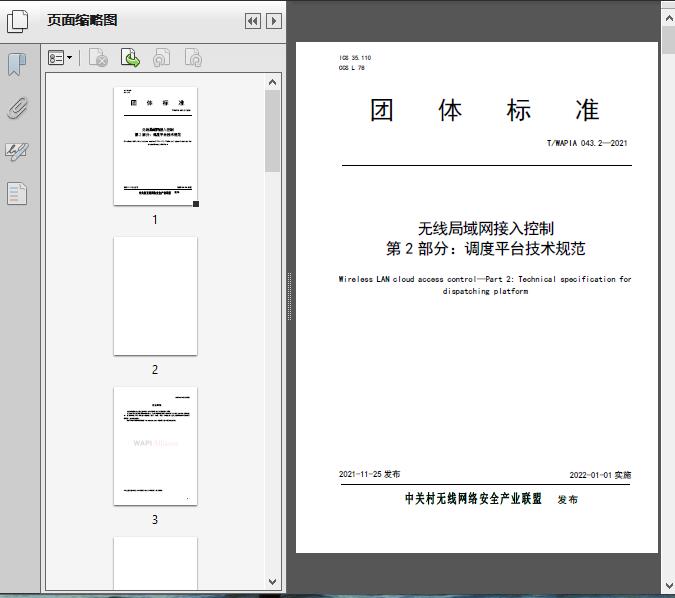Expand panel with right-arrow button

[x=274, y=21]
